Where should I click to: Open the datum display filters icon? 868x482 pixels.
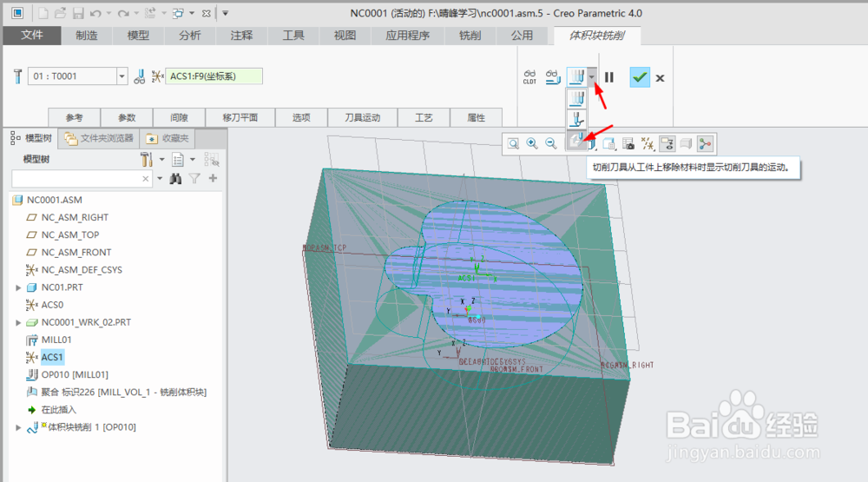pyautogui.click(x=648, y=144)
